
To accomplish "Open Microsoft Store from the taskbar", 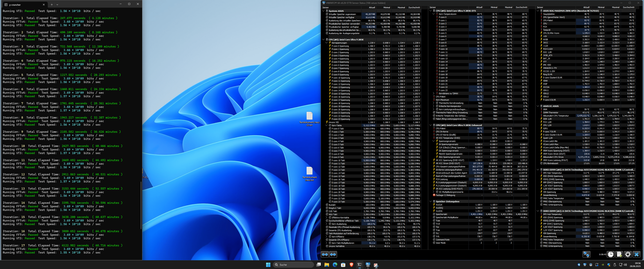I will [343, 265].
